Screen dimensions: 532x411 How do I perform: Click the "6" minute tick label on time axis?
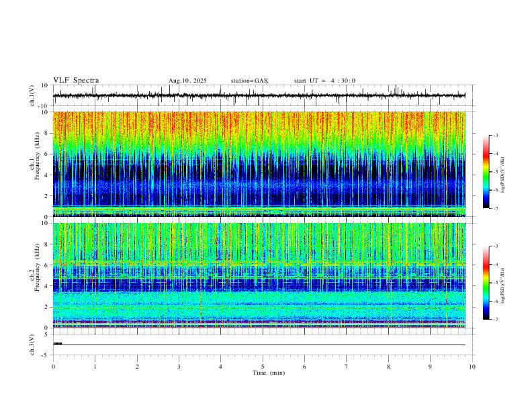[x=305, y=367]
